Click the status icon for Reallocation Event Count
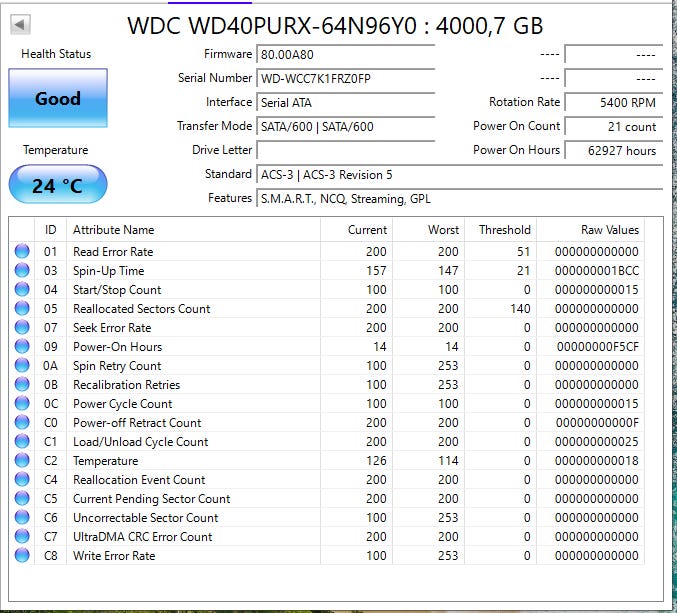The image size is (677, 613). [x=22, y=479]
